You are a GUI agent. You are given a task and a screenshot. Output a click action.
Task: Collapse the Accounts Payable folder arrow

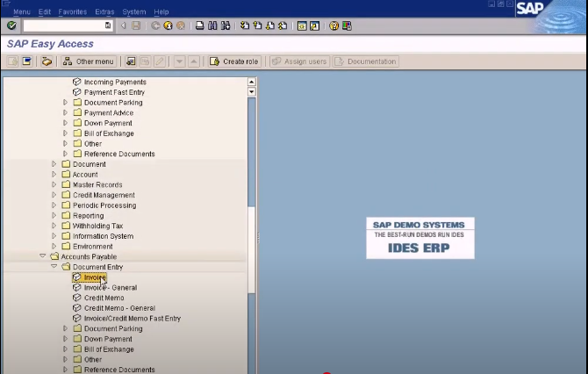pos(43,255)
